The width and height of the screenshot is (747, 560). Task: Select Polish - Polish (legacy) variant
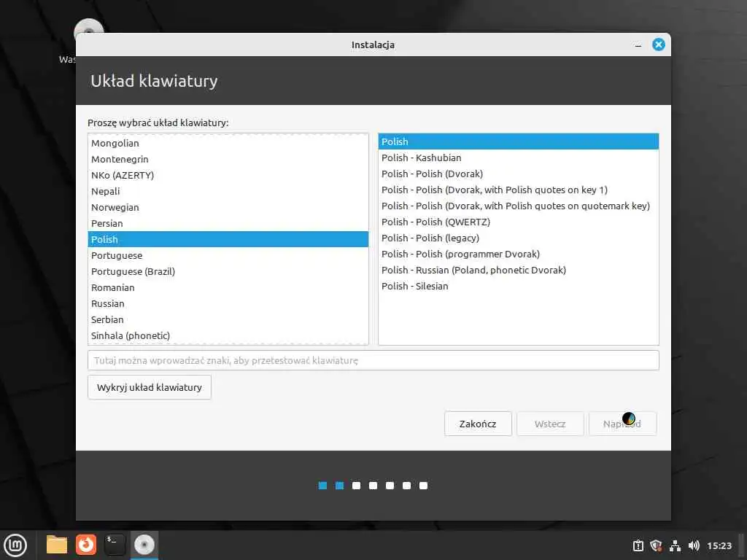pos(519,238)
